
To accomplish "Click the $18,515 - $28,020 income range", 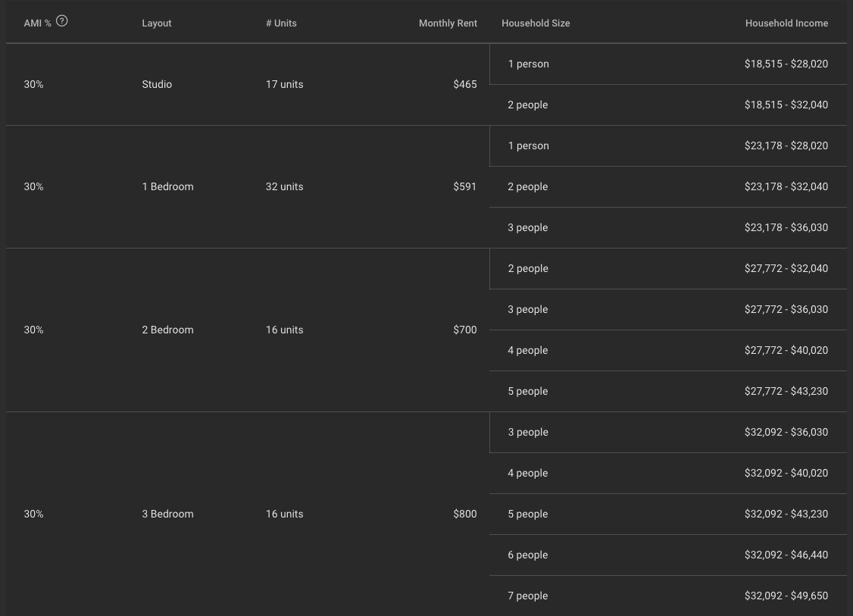I will pyautogui.click(x=786, y=64).
